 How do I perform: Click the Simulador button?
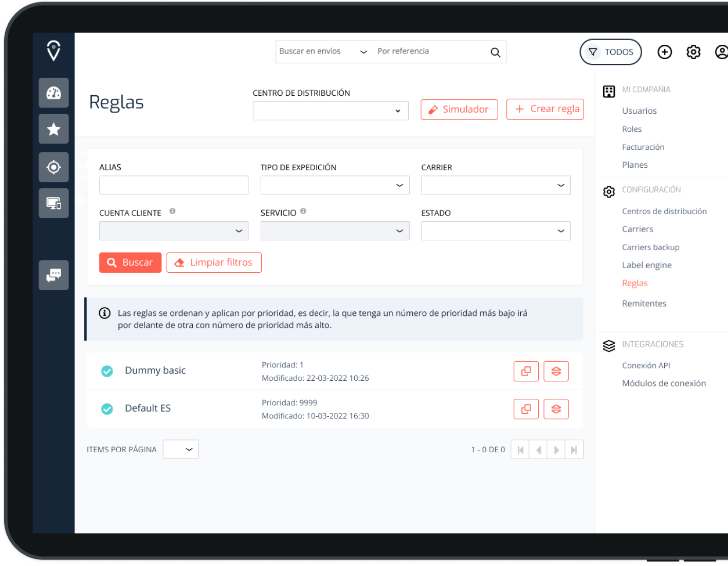click(459, 110)
